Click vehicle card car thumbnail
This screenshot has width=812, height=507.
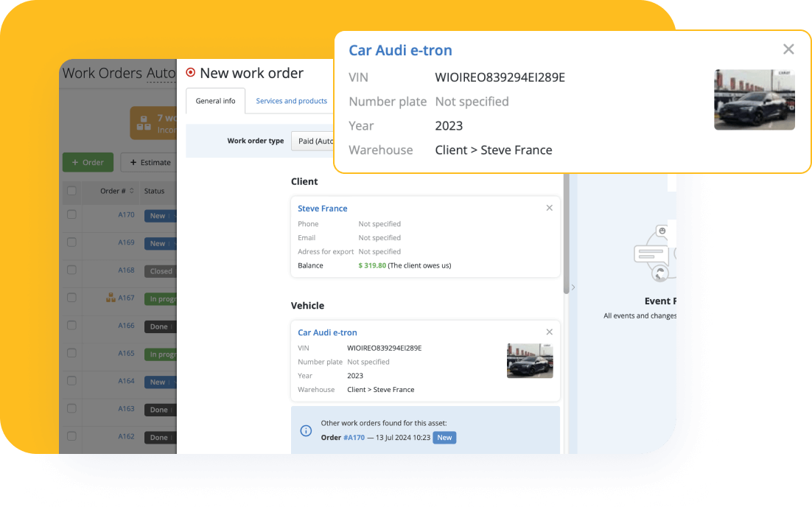coord(530,361)
